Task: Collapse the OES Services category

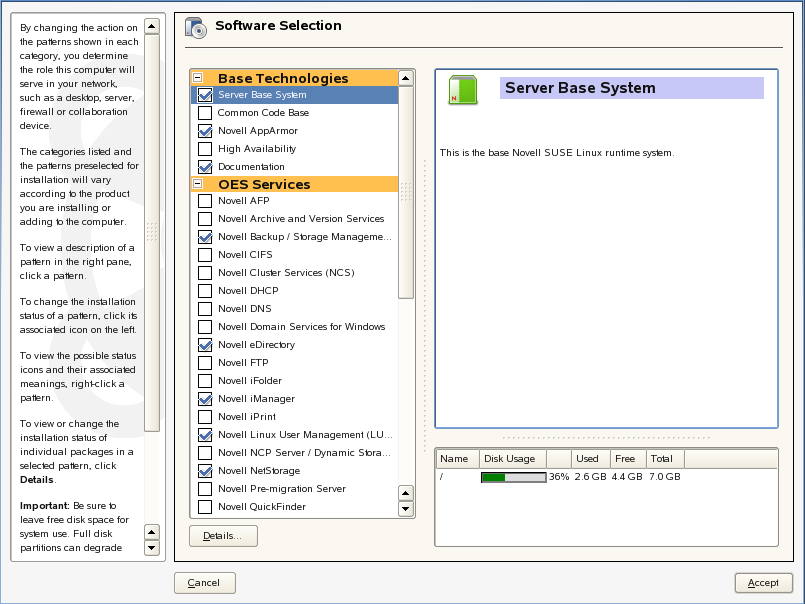Action: coord(198,184)
